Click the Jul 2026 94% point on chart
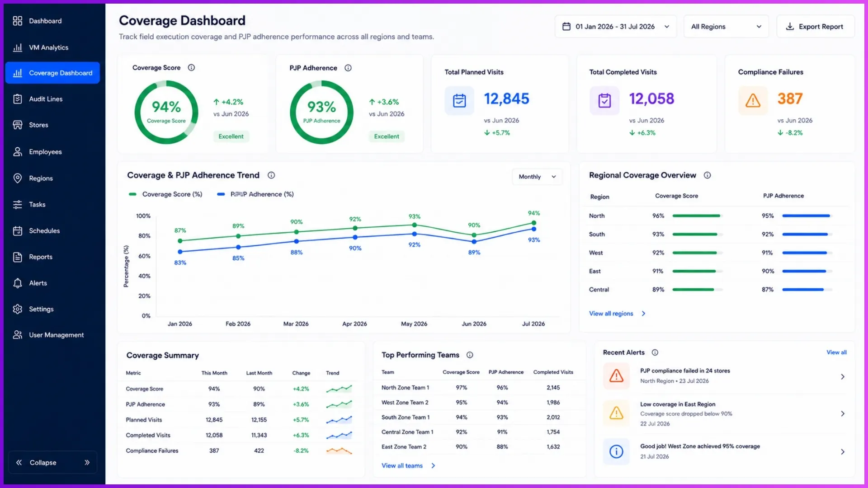Viewport: 868px width, 488px height. tap(534, 223)
